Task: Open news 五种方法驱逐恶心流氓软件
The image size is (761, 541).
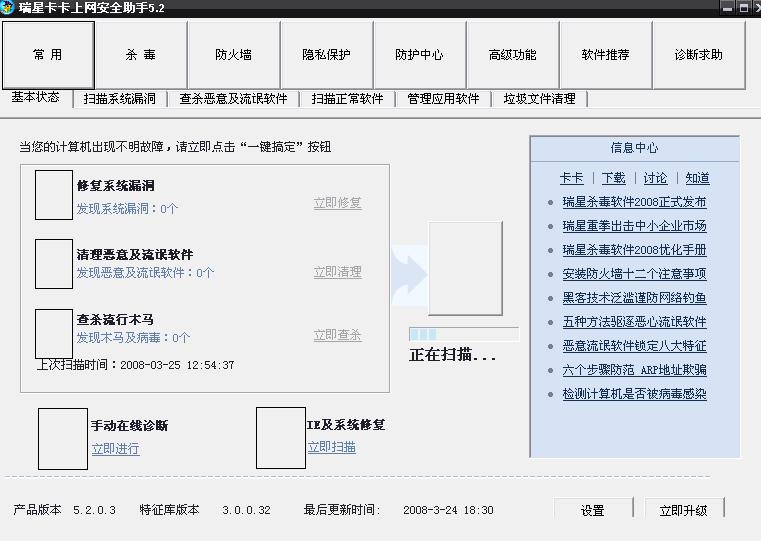Action: point(634,322)
